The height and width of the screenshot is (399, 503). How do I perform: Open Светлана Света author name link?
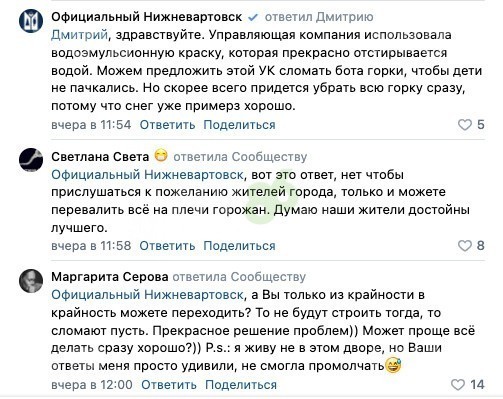pyautogui.click(x=100, y=156)
